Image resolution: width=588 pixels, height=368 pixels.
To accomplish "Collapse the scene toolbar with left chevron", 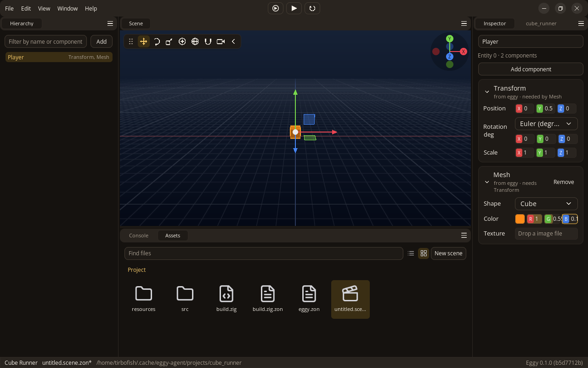I will tap(233, 41).
